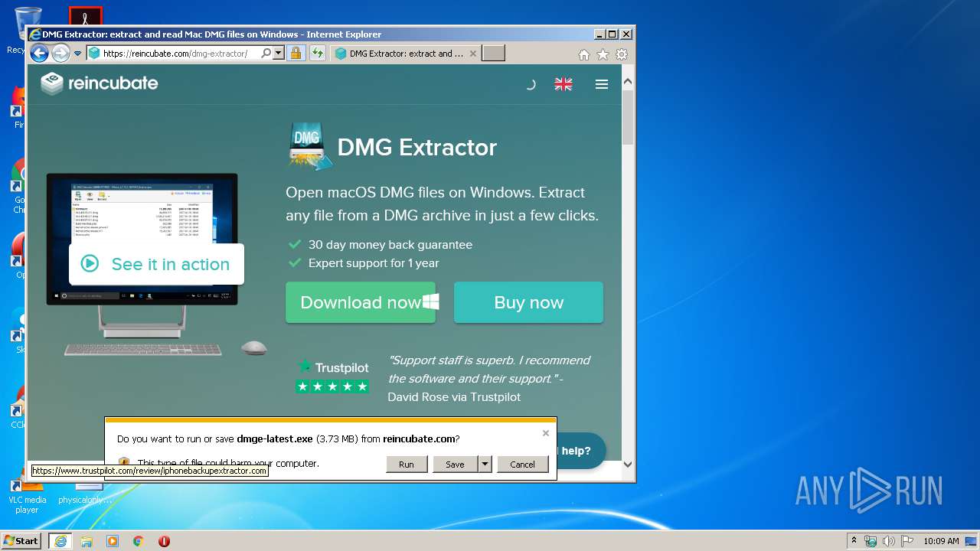Open the Chrome taskbar icon
Image resolution: width=980 pixels, height=551 pixels.
[x=139, y=541]
